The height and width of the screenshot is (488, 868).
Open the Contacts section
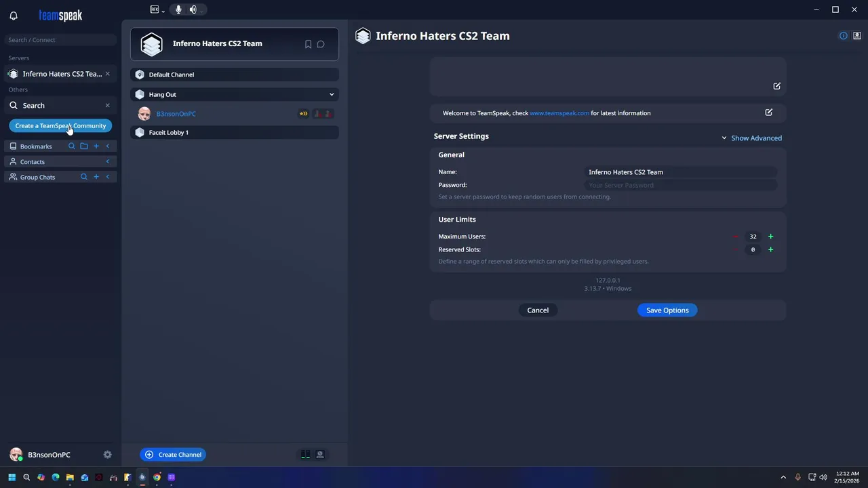[x=32, y=162]
